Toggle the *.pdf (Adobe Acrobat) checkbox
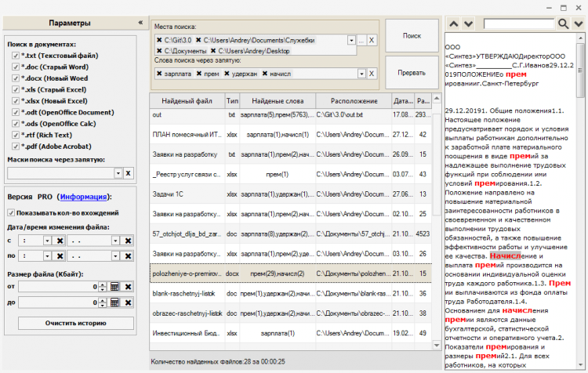The width and height of the screenshot is (588, 373). [x=16, y=145]
